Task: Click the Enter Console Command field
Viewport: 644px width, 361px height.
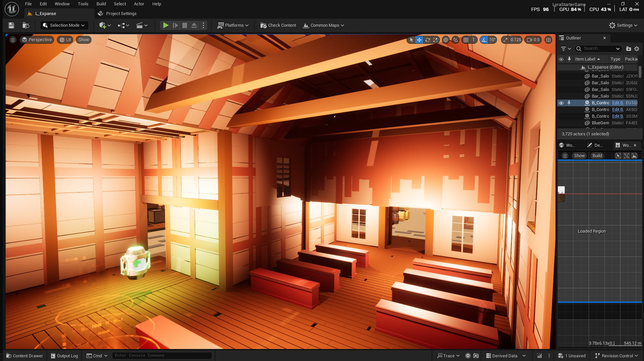Action: tap(162, 355)
